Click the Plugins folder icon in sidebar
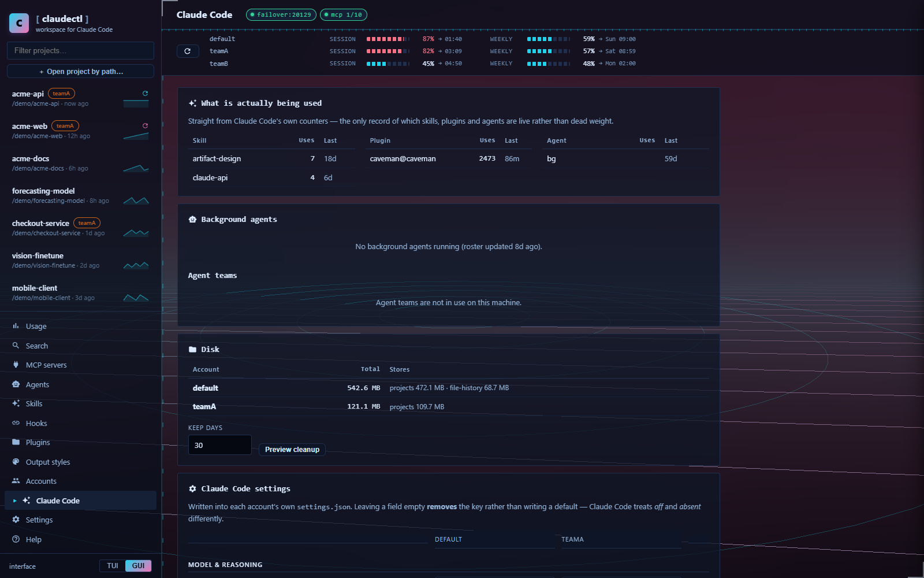Image resolution: width=924 pixels, height=578 pixels. click(16, 442)
